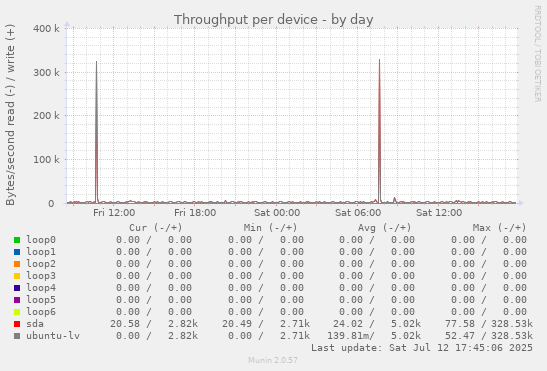The width and height of the screenshot is (547, 371).
Task: Click the red sda legend color swatch
Action: (x=17, y=324)
